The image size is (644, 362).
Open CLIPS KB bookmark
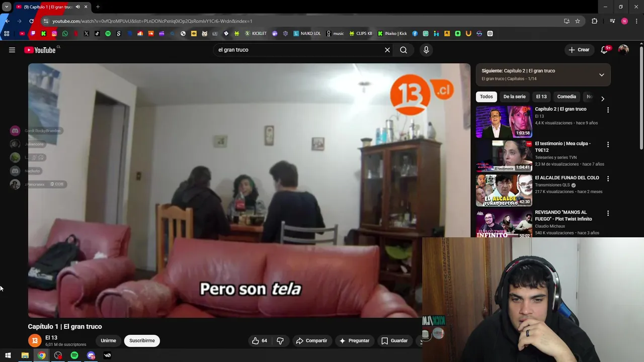[361, 34]
